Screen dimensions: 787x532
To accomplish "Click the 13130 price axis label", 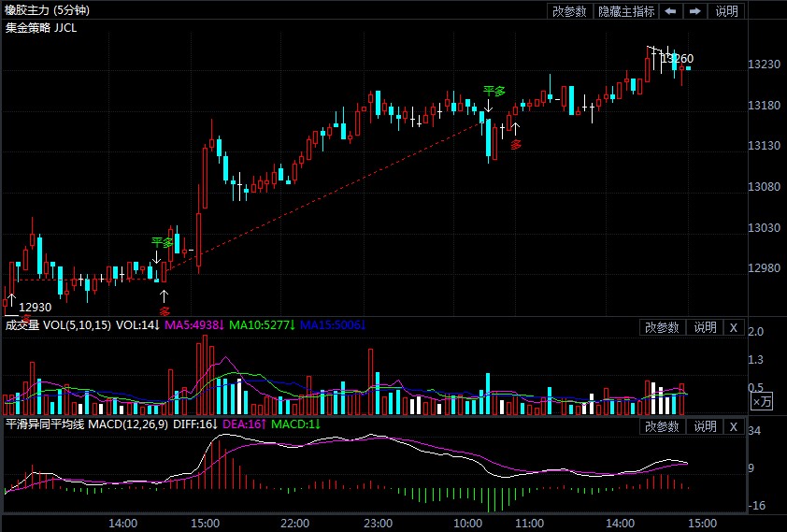I will 764,146.
